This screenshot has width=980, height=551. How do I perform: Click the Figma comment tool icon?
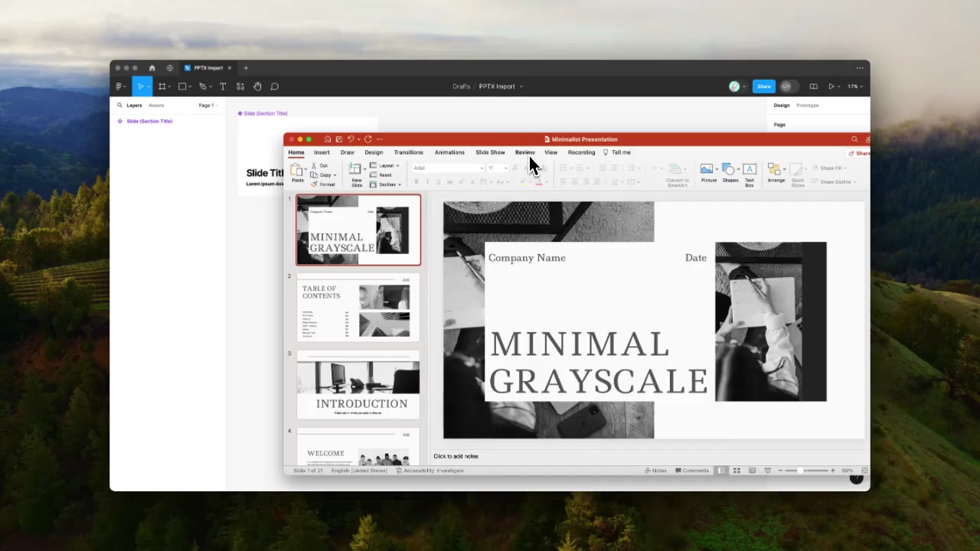[x=275, y=86]
